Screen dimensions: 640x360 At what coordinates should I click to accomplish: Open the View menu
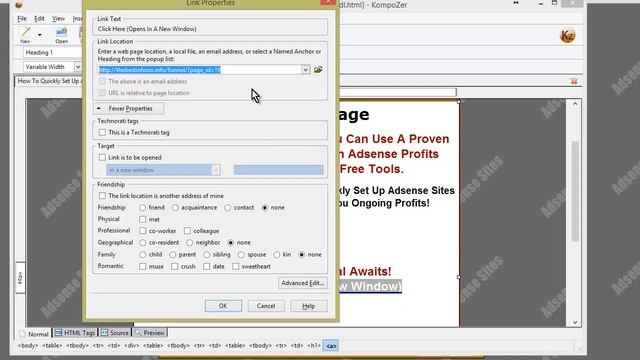pyautogui.click(x=58, y=18)
